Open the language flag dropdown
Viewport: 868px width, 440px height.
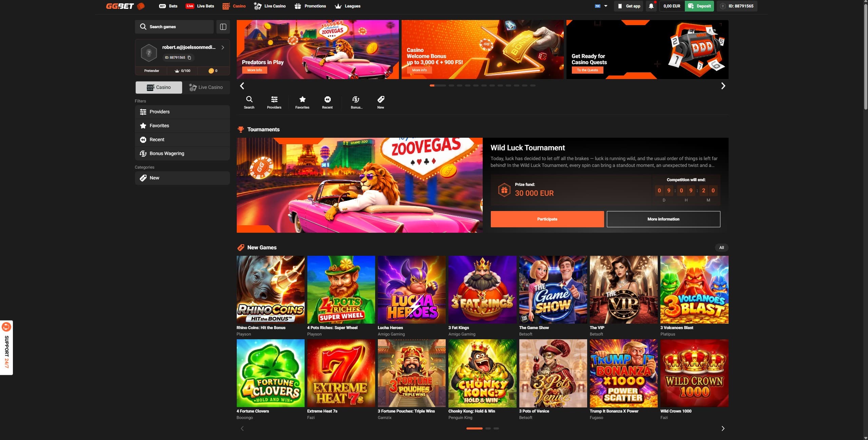pos(601,6)
